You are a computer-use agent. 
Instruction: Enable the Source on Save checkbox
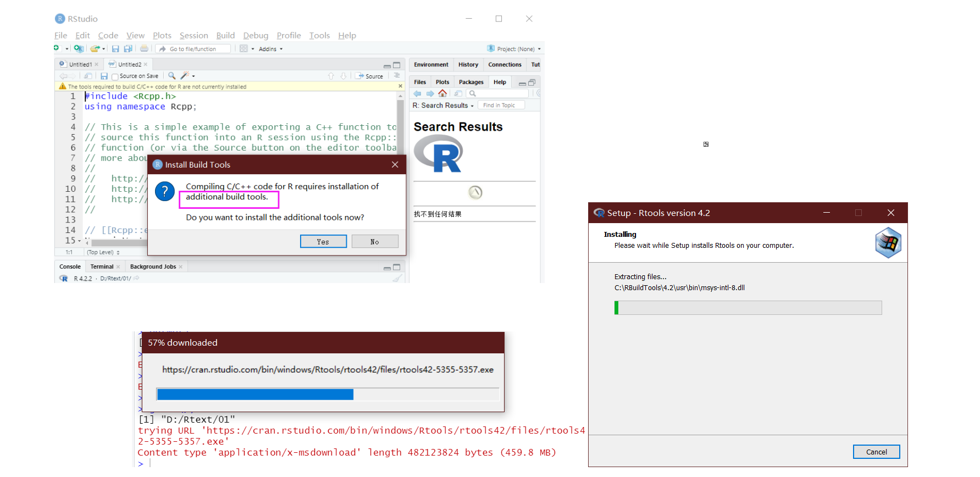(x=115, y=76)
